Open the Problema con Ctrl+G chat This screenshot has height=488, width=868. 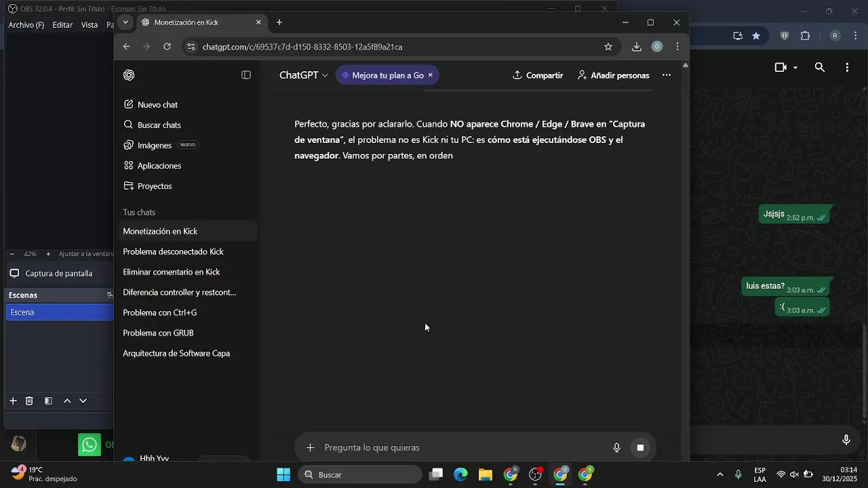188,312
